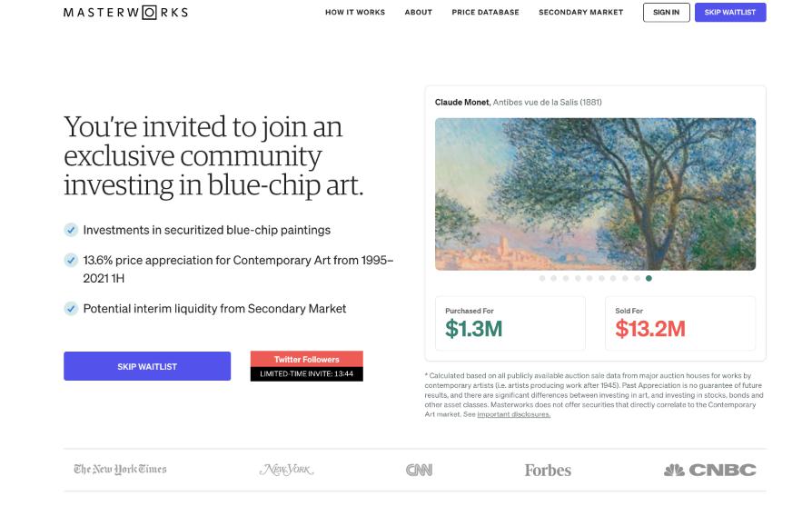
Task: Click the Forbes logo
Action: 548,470
